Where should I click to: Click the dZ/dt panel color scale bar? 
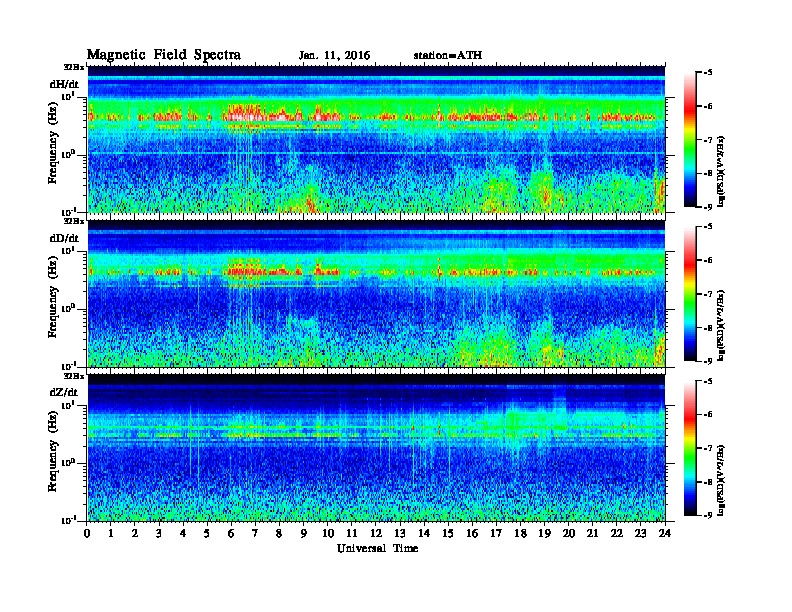690,448
